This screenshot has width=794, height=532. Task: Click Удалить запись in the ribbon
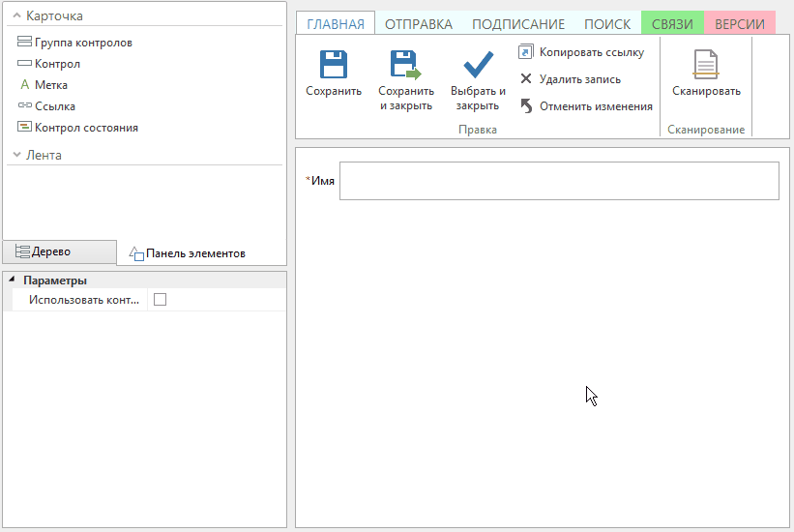coord(579,79)
